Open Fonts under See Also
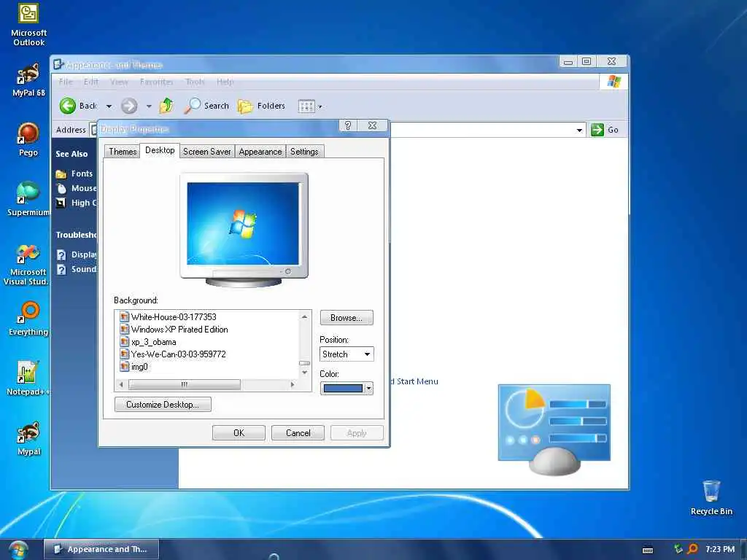Screen dimensions: 747x560 pos(82,174)
